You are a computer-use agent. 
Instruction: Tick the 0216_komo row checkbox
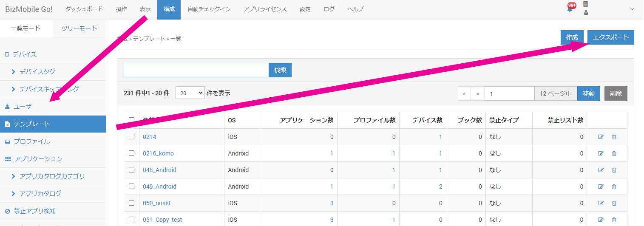coord(131,153)
